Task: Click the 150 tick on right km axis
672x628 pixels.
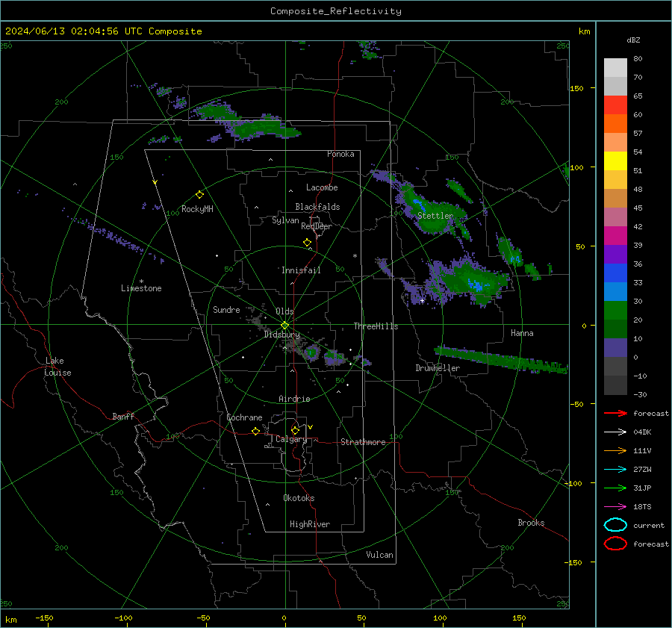Action: (576, 88)
